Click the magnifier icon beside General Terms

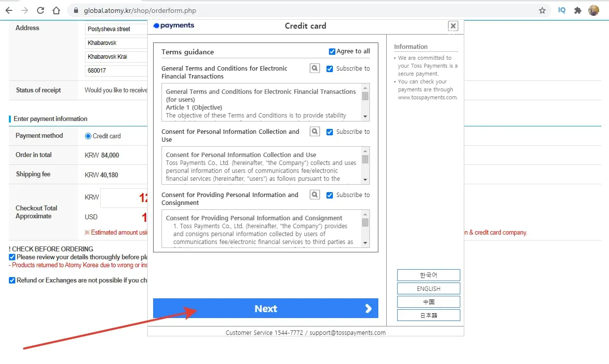pos(315,68)
